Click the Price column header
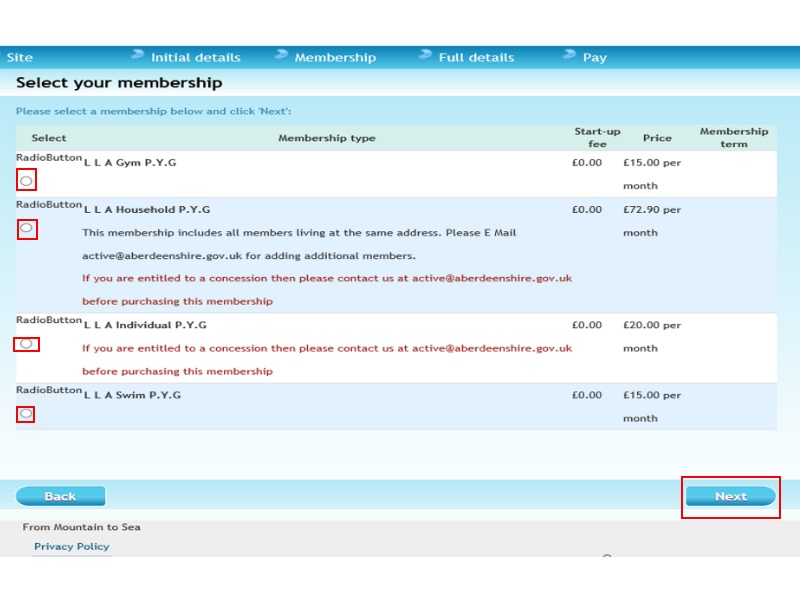The image size is (800, 600). [657, 138]
